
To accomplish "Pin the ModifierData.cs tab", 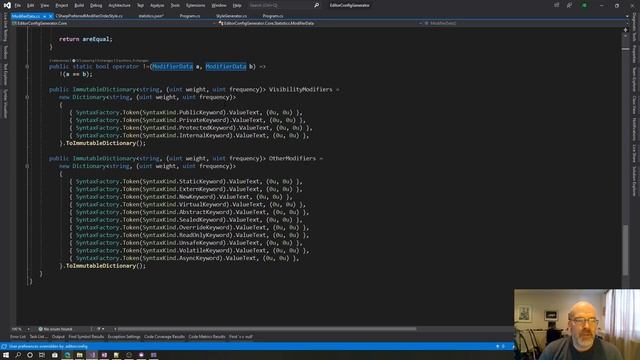I will (44, 16).
